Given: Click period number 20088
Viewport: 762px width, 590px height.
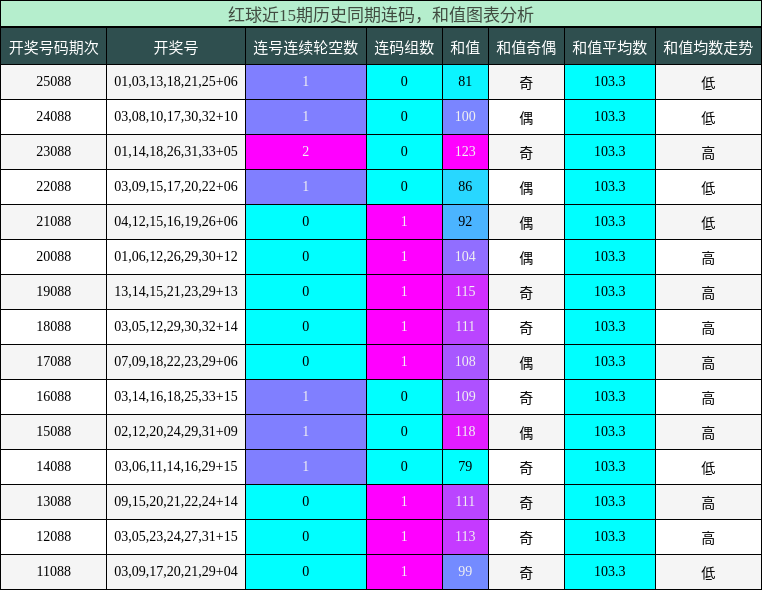Looking at the screenshot, I should point(53,257).
